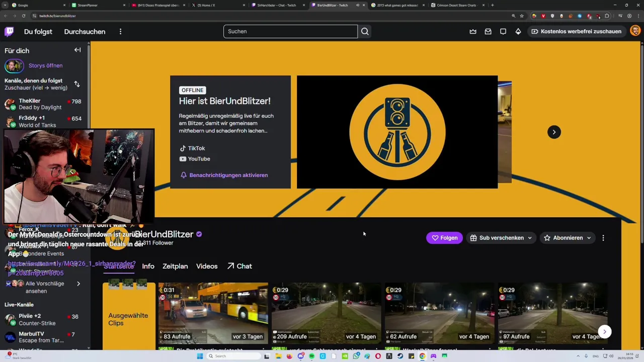The image size is (644, 362).
Task: Open Firefox from the taskbar
Action: click(x=289, y=356)
